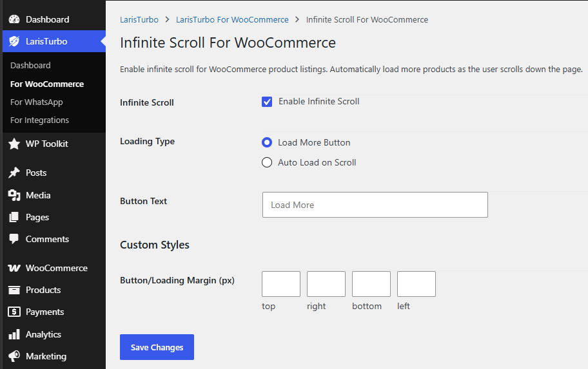This screenshot has height=369, width=588.
Task: Click the Loading Type label
Action: point(148,141)
